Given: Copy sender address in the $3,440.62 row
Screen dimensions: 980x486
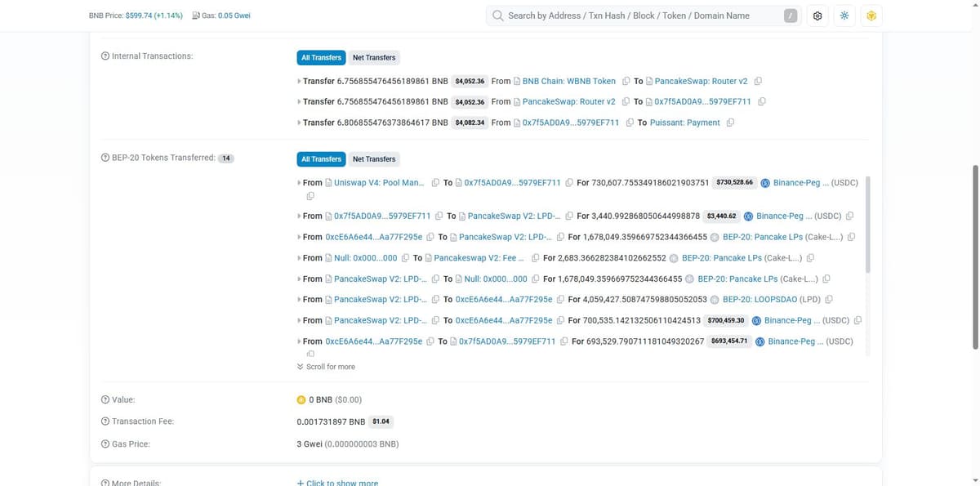Looking at the screenshot, I should 439,216.
